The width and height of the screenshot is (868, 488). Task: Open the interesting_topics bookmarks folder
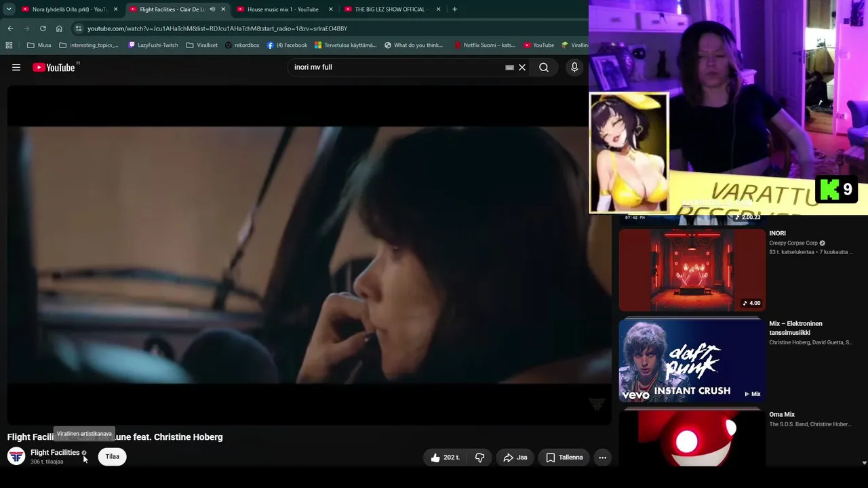point(89,45)
